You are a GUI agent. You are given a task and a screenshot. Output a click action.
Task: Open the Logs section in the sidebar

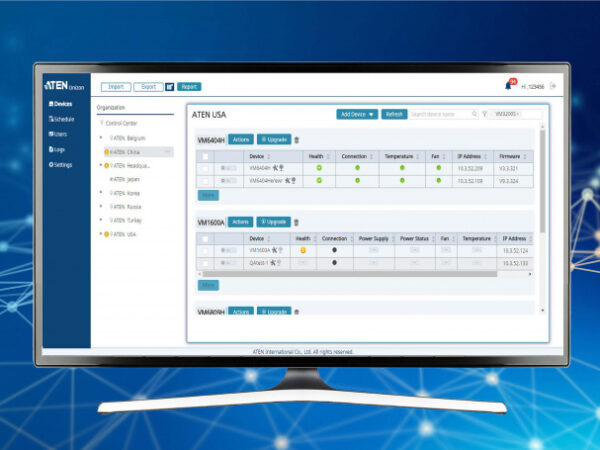pos(57,149)
